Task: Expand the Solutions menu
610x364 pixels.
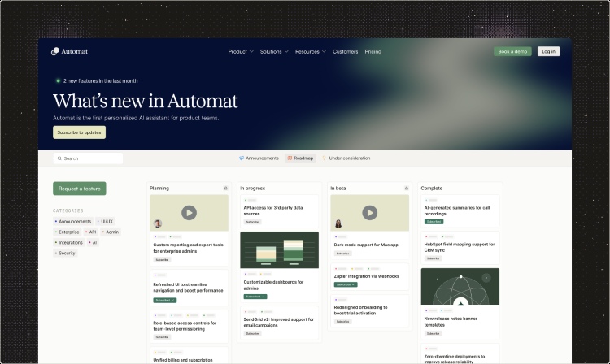Action: click(274, 52)
